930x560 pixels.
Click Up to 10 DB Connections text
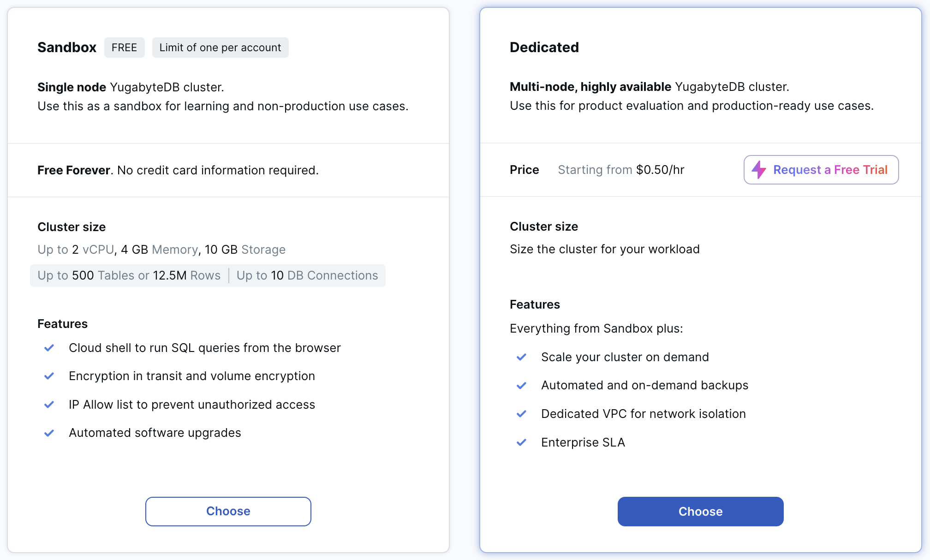[x=307, y=275]
